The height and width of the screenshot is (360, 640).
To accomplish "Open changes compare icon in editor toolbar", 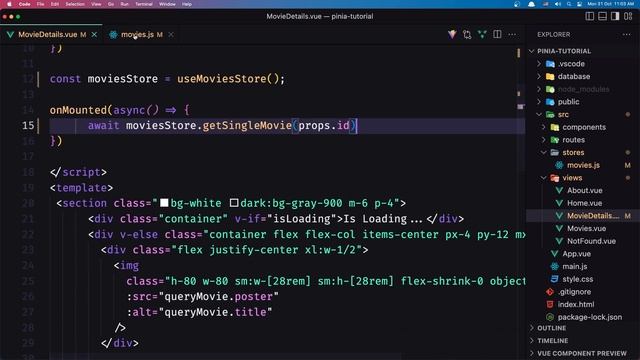I will tap(467, 34).
